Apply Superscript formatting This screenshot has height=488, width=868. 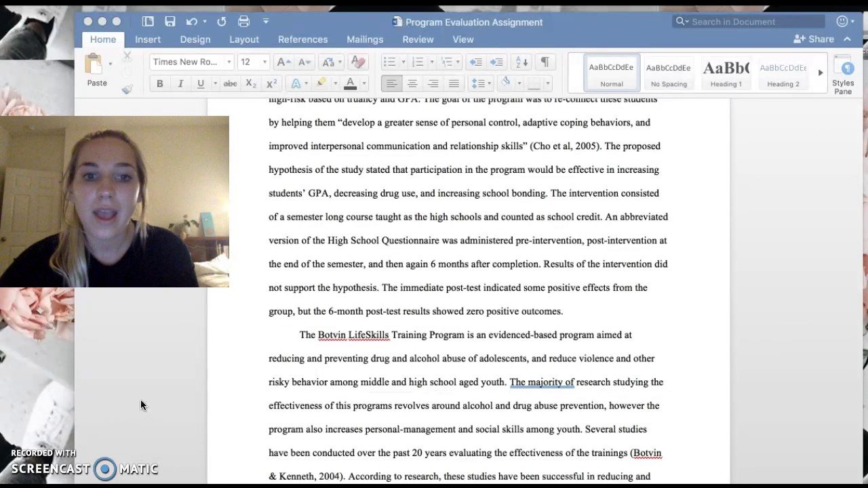(271, 83)
